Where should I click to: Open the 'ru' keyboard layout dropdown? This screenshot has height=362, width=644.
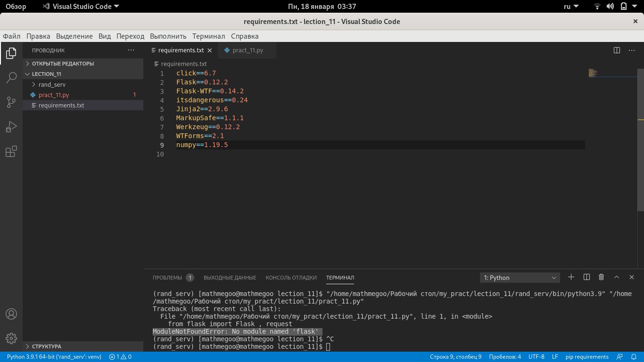[x=571, y=7]
